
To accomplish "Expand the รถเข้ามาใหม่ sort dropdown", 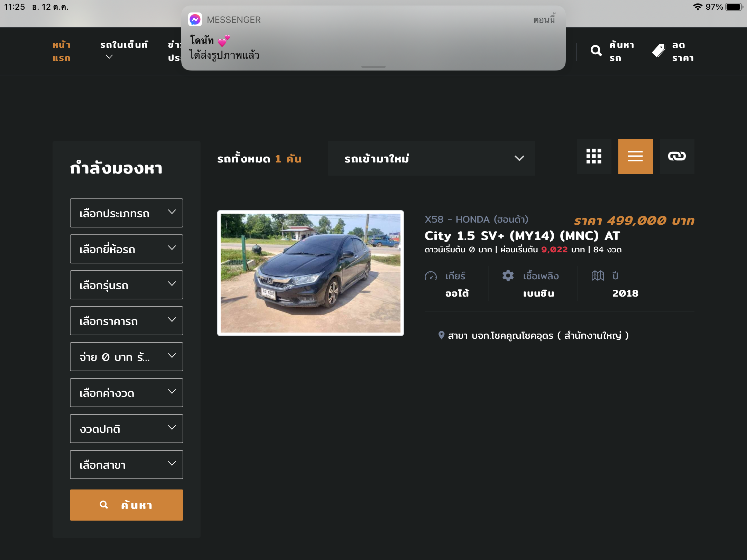I will coord(431,158).
